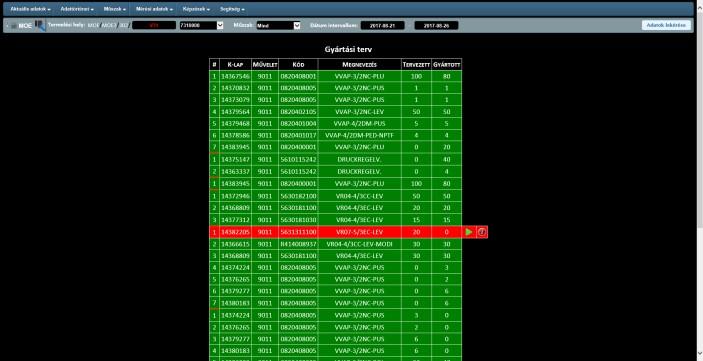Click the red clock icon beside row 14382205

[482, 232]
